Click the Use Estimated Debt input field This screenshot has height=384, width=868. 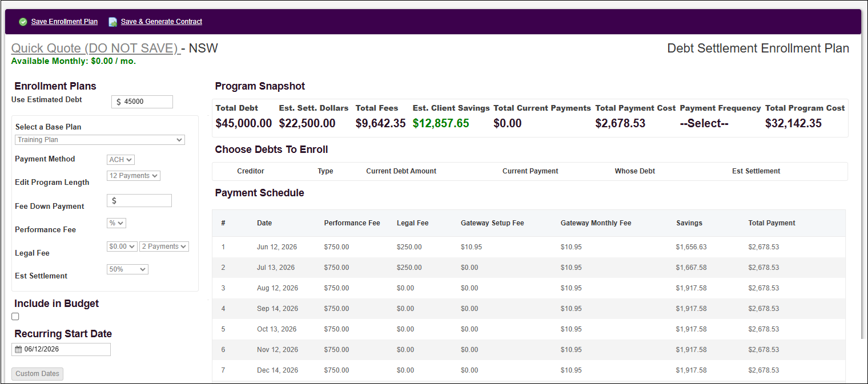tap(142, 102)
